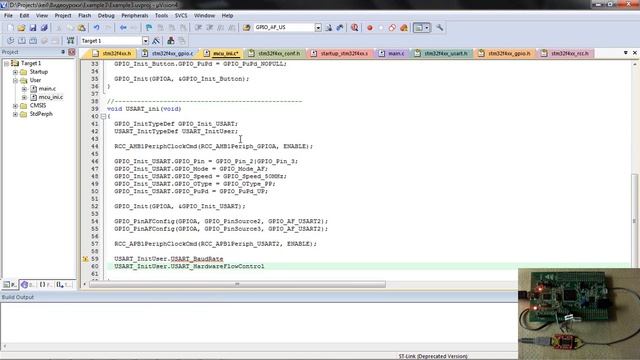Close the active editor tab
This screenshot has width=640, height=360.
pos(635,53)
